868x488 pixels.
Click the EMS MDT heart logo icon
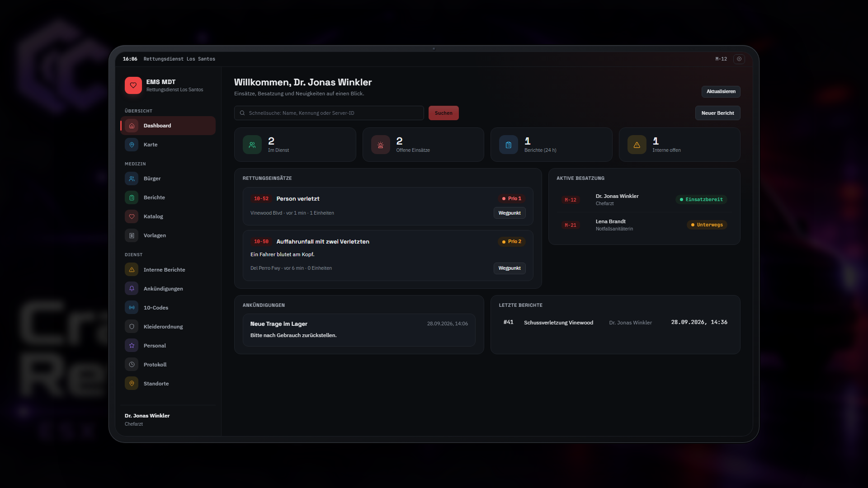coord(133,85)
